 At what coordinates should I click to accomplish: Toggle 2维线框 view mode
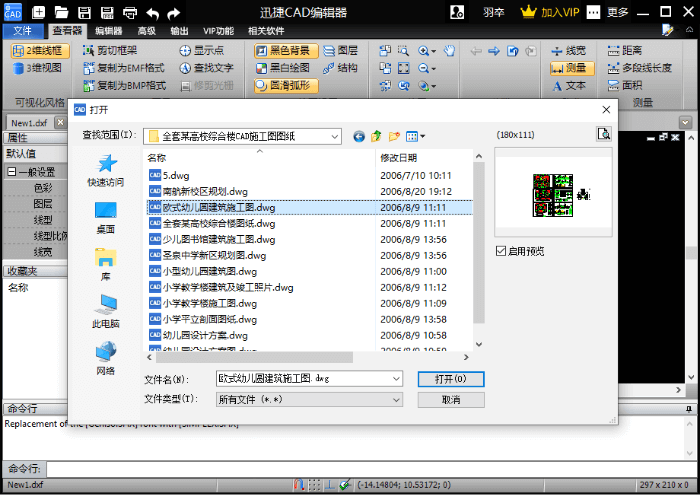(40, 50)
